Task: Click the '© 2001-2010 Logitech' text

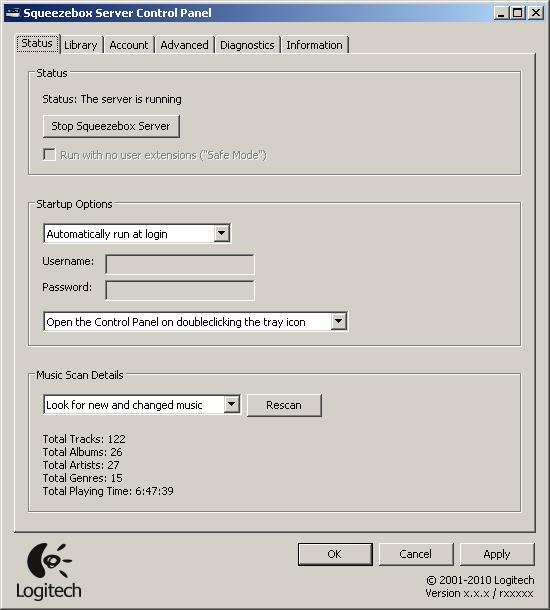Action: 480,580
